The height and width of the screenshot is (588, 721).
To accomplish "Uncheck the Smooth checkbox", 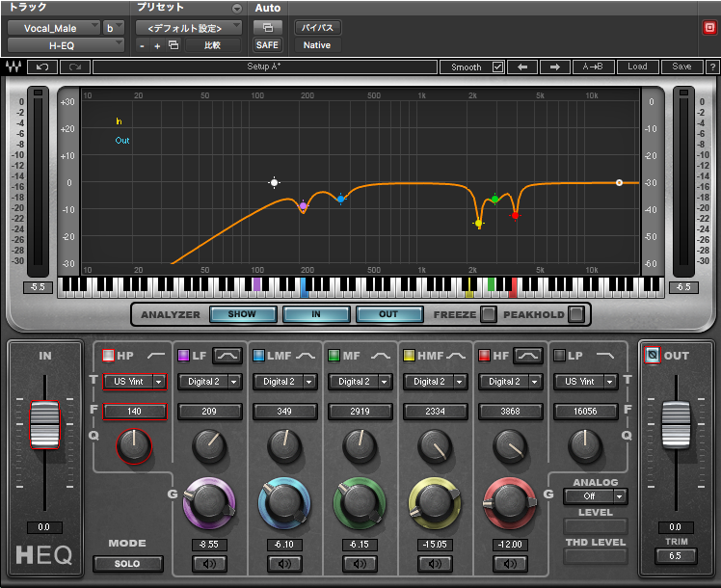I will pos(497,67).
